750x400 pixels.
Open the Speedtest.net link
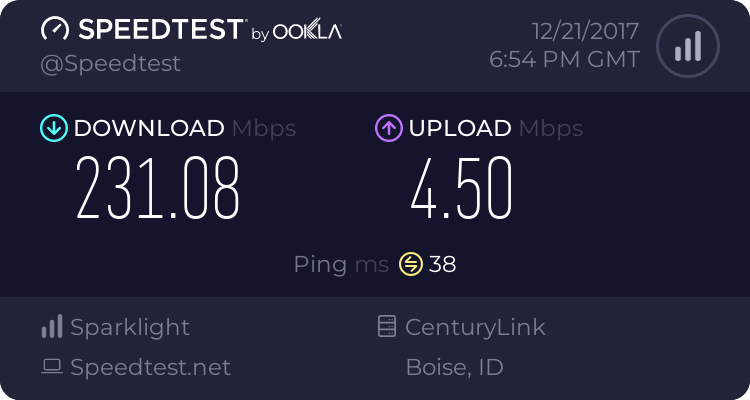click(150, 367)
